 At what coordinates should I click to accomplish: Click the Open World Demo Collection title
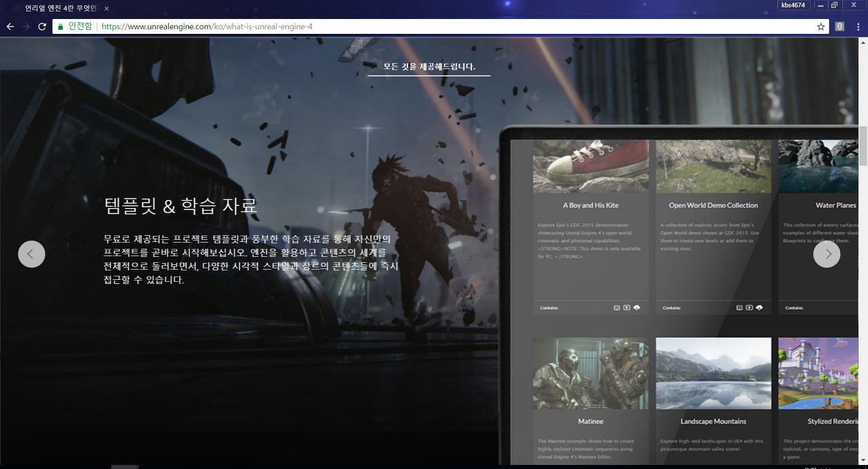[713, 205]
